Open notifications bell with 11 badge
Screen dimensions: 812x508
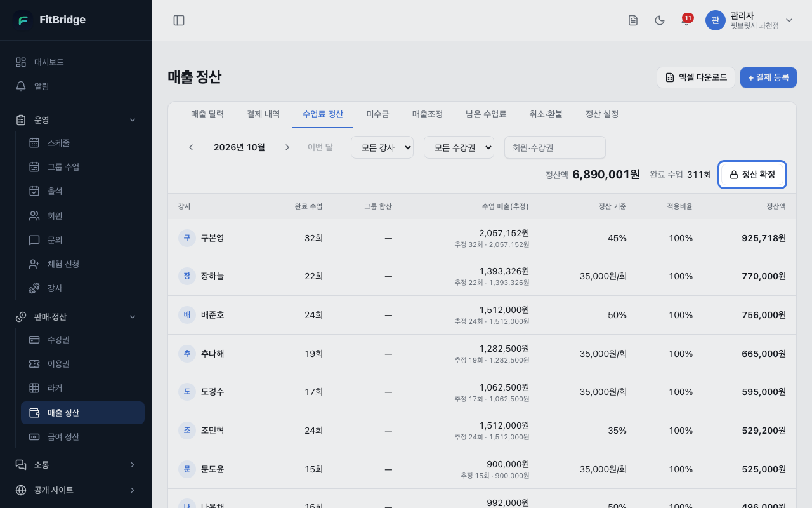coord(686,20)
